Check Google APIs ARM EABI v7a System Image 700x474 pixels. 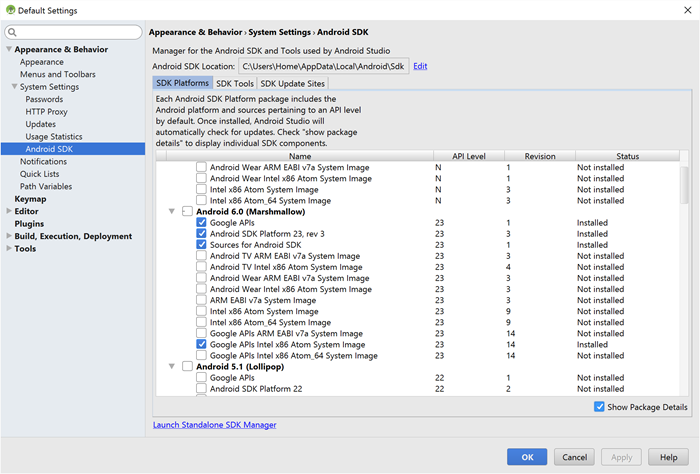[x=201, y=333]
